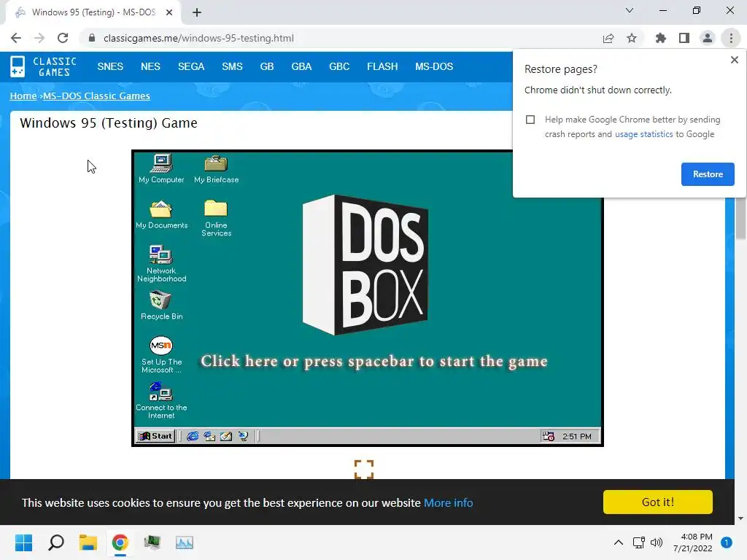
Task: View site information lock icon
Action: (92, 38)
